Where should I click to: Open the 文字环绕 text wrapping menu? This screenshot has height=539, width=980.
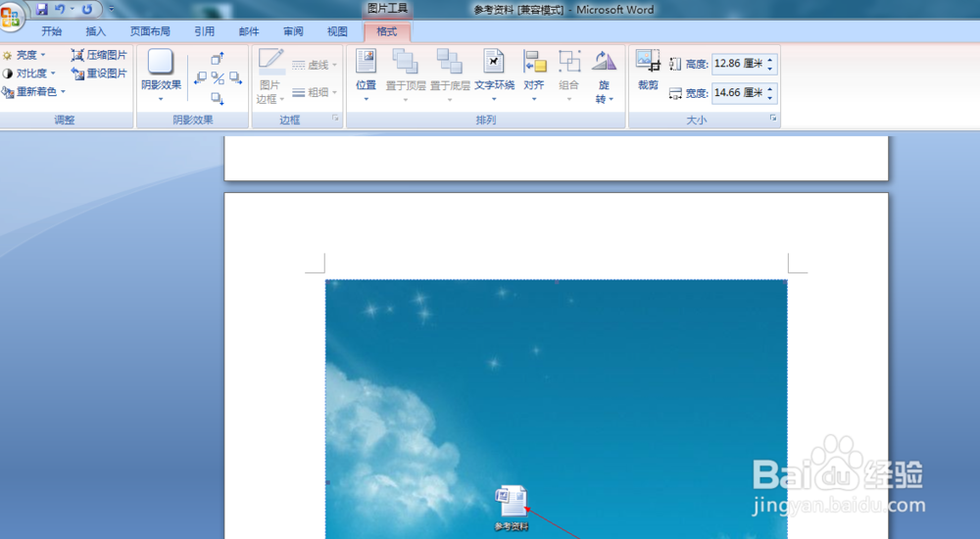pos(494,75)
